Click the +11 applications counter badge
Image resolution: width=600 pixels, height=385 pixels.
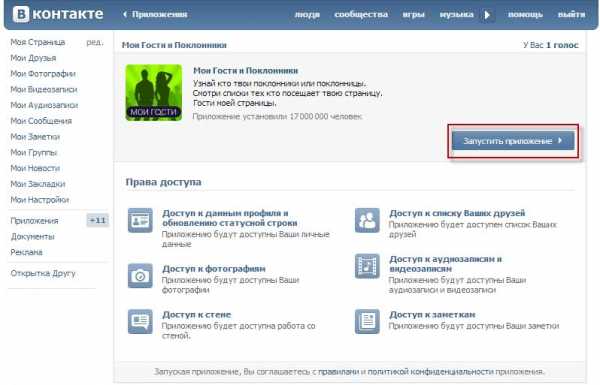pyautogui.click(x=98, y=220)
